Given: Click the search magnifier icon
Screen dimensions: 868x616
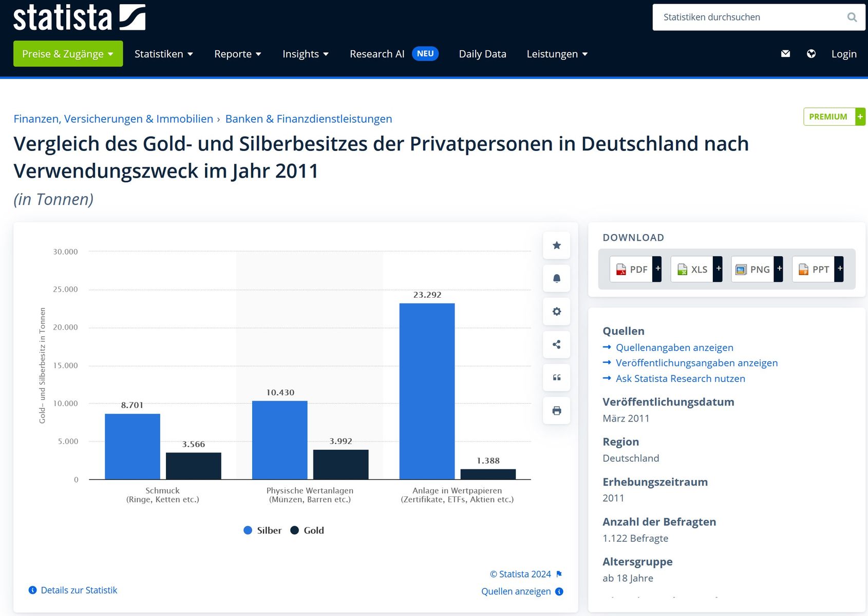Looking at the screenshot, I should 852,17.
